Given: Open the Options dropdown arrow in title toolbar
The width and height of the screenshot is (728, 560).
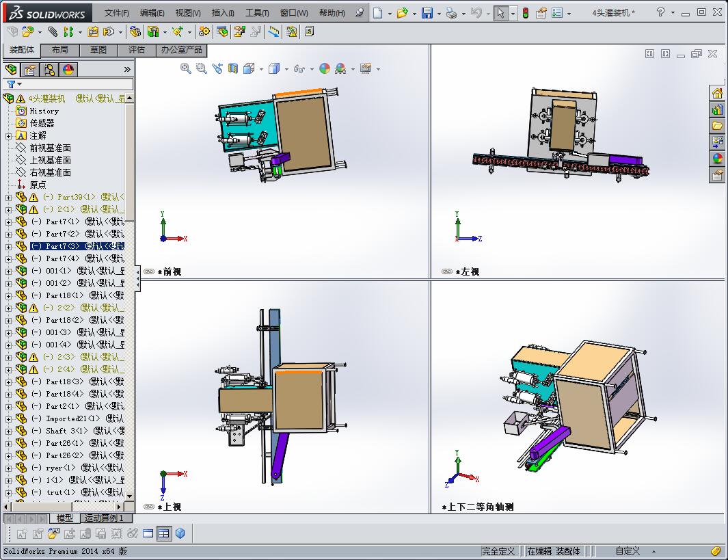Looking at the screenshot, I should [x=569, y=14].
